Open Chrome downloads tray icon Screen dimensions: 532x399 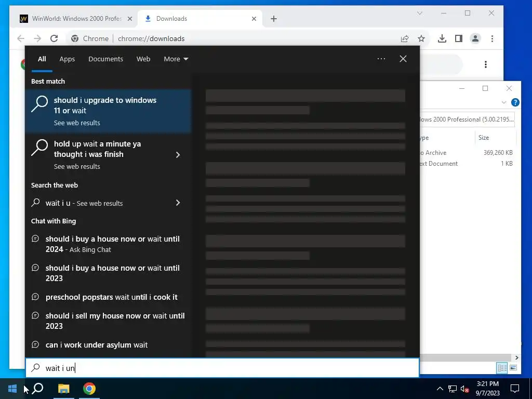pos(442,38)
